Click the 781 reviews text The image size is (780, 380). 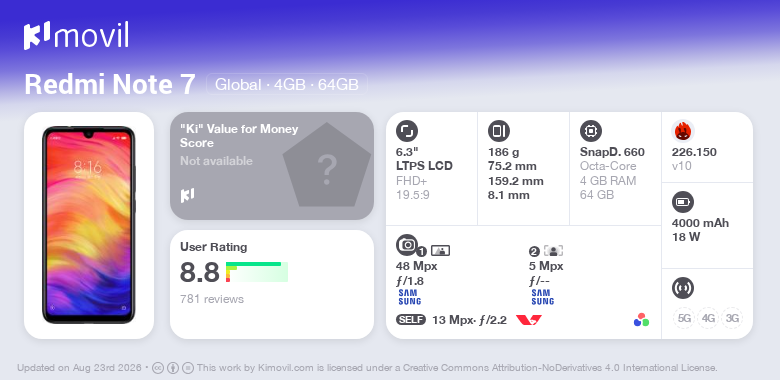coord(212,299)
